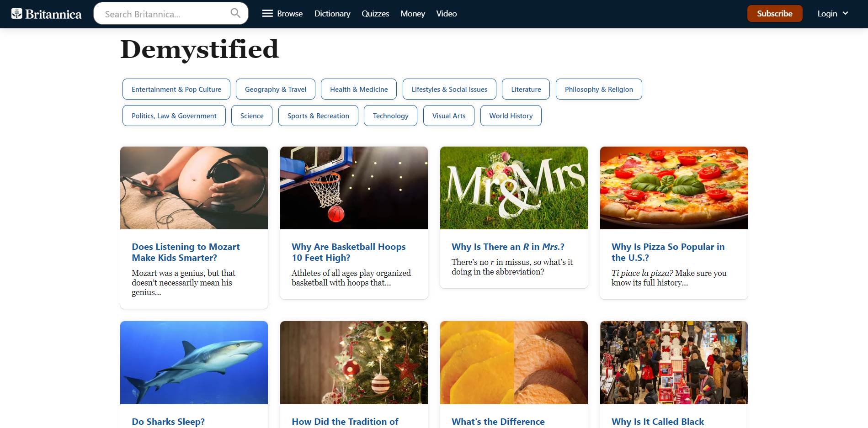Image resolution: width=868 pixels, height=428 pixels.
Task: Choose the Health & Medicine tag
Action: click(x=359, y=89)
